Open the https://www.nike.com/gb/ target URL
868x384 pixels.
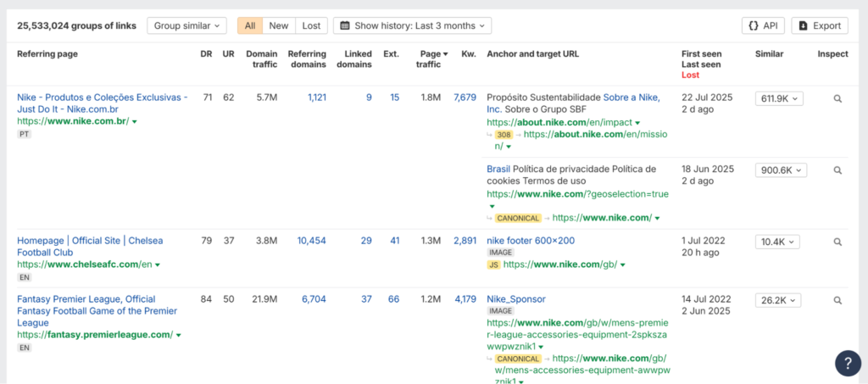[559, 265]
